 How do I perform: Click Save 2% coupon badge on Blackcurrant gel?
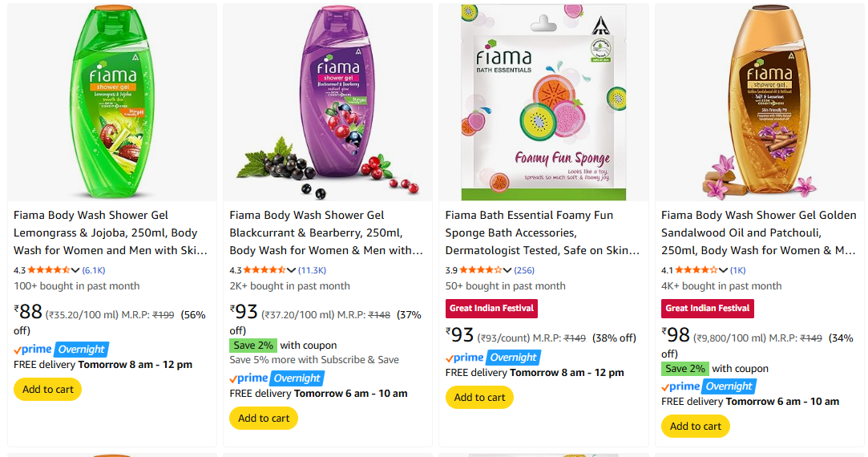252,346
